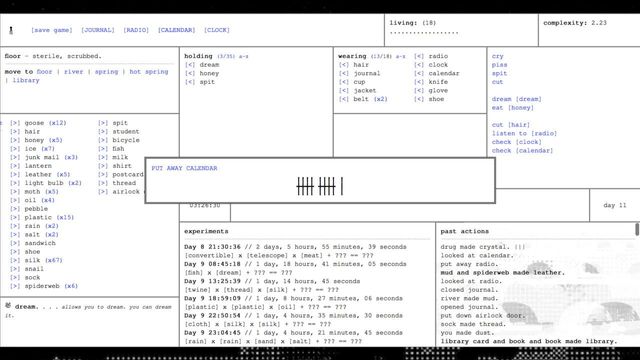This screenshot has height=360, width=640.
Task: Pick up student from floor
Action: [103, 131]
